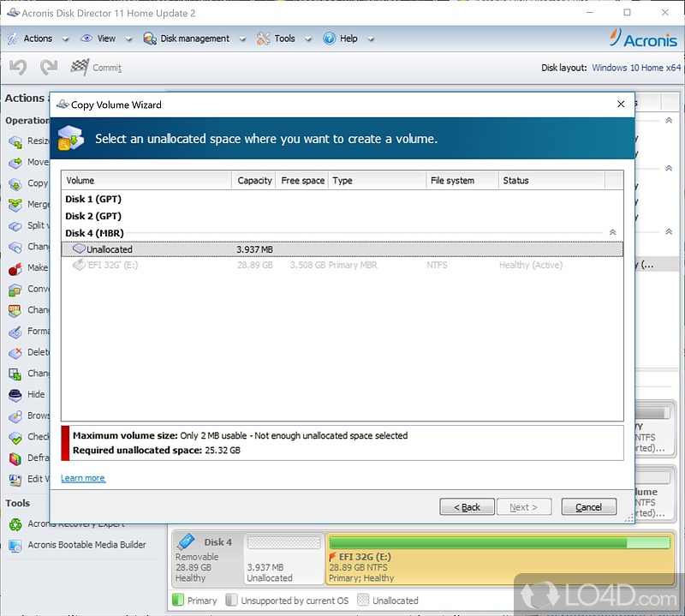This screenshot has height=616, width=685.
Task: Click the Resize volume icon in sidebar
Action: click(x=15, y=141)
